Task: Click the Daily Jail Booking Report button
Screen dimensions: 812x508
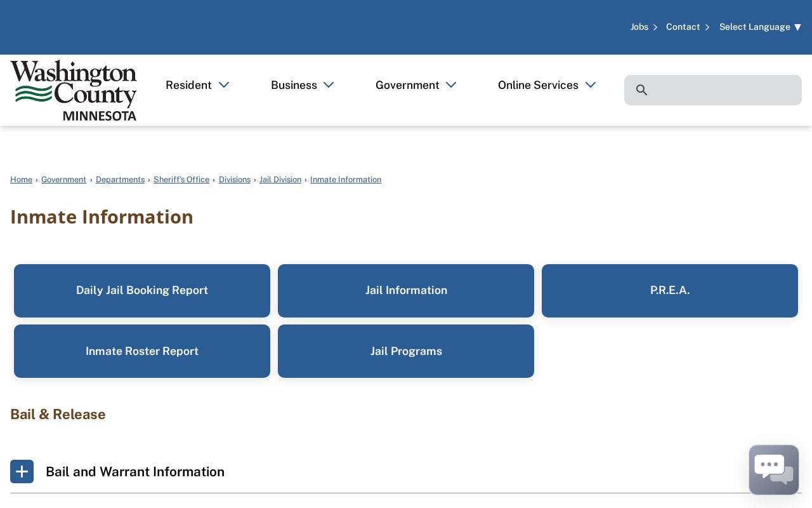Action: pyautogui.click(x=142, y=291)
